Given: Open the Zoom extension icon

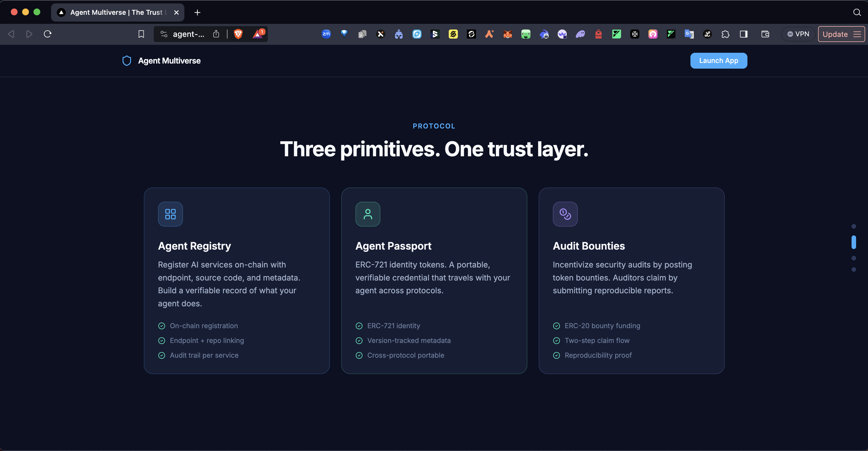Looking at the screenshot, I should (326, 34).
